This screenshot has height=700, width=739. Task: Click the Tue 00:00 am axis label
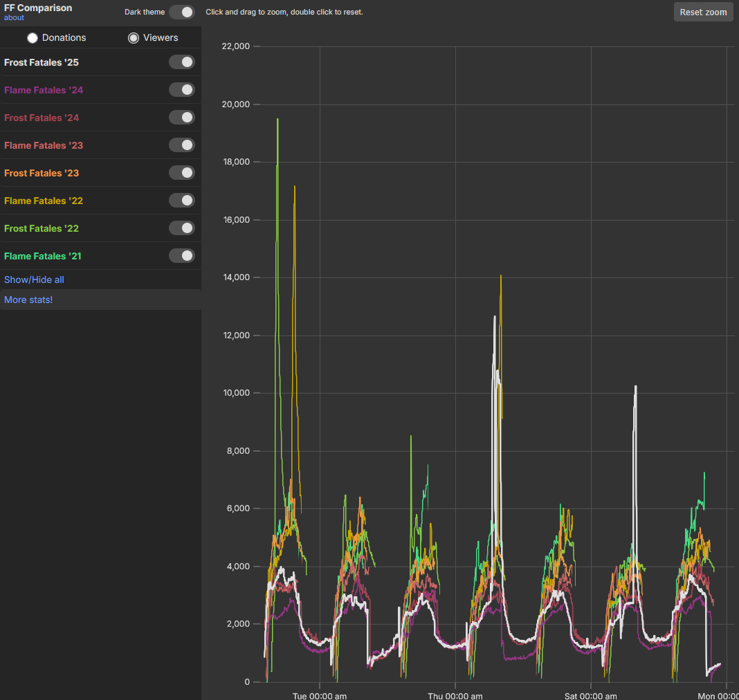320,696
